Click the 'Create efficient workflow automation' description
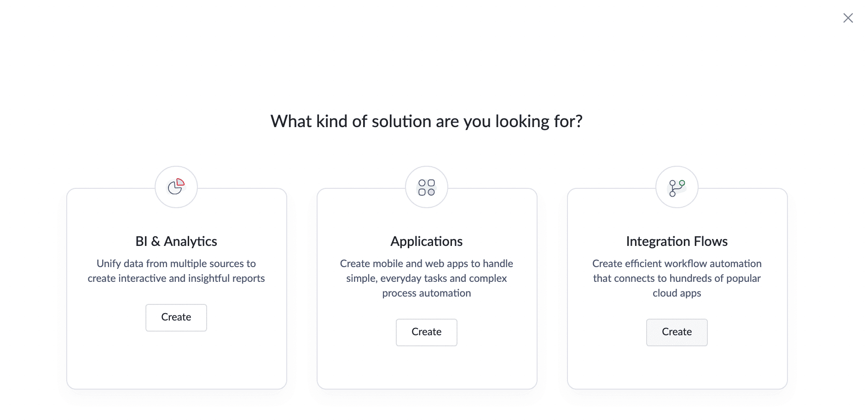Image resolution: width=868 pixels, height=420 pixels. pos(677,278)
